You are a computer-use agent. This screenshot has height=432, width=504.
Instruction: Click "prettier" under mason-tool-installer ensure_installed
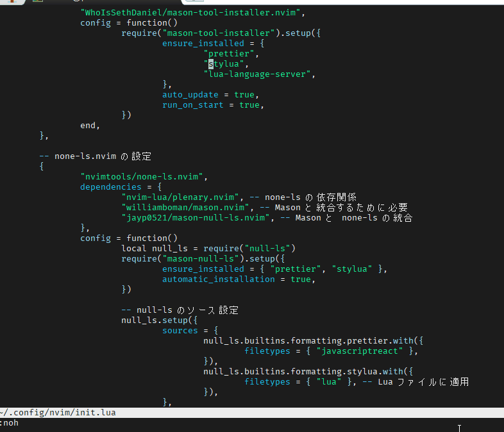click(x=229, y=54)
